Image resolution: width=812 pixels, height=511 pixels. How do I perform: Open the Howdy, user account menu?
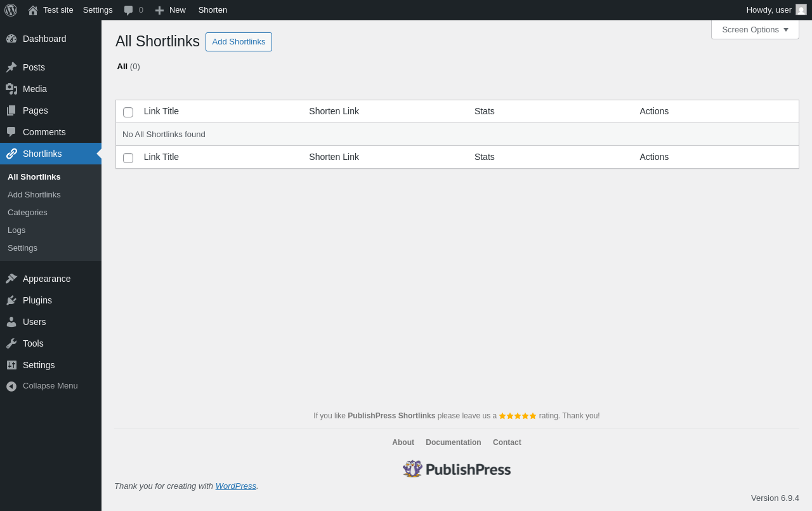(x=776, y=10)
